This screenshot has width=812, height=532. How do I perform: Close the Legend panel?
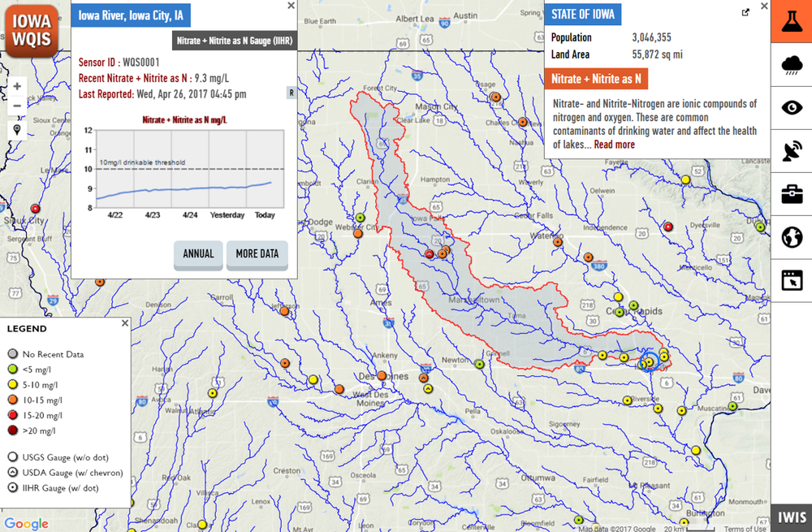click(x=125, y=322)
